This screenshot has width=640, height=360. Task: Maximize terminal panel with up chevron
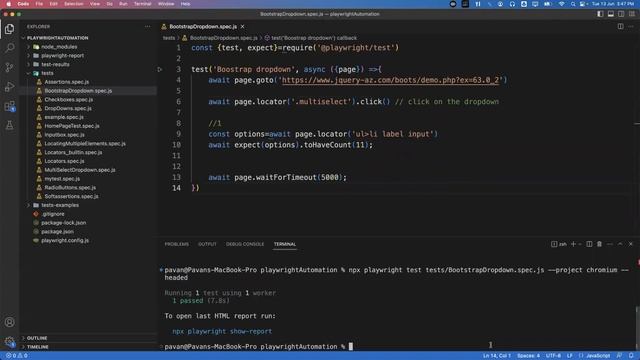point(620,244)
